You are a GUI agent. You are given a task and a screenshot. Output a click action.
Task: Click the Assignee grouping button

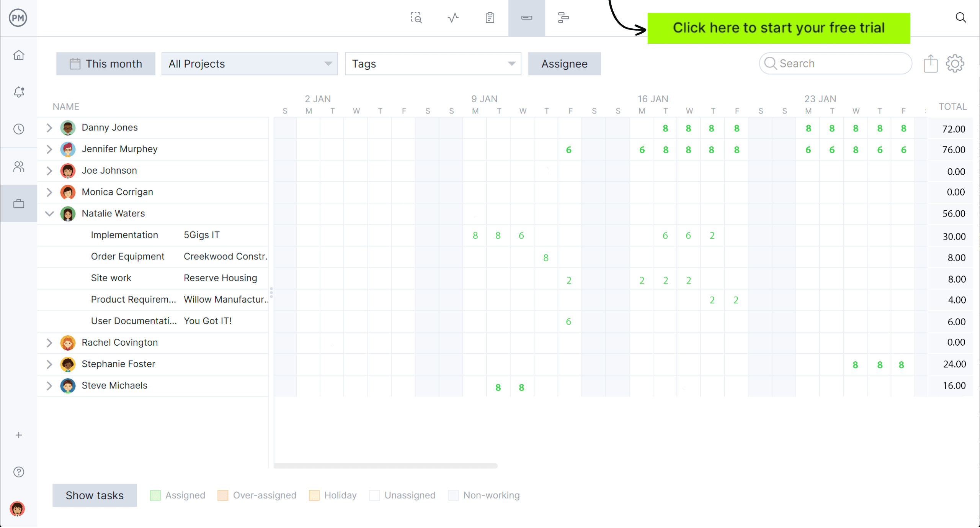[564, 63]
